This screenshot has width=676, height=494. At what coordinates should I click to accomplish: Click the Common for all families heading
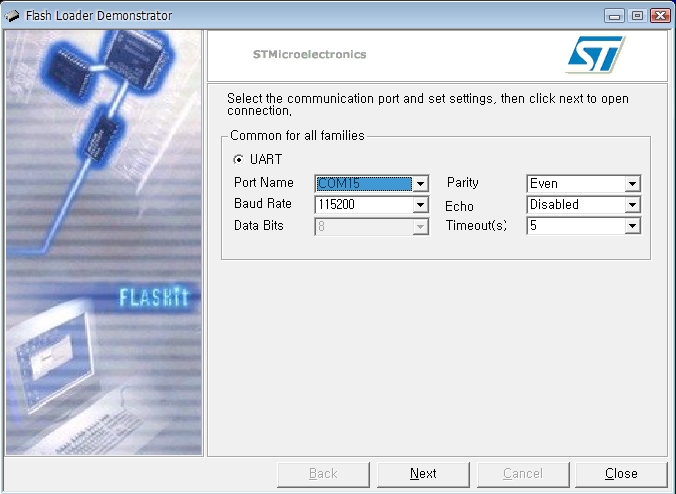coord(297,135)
